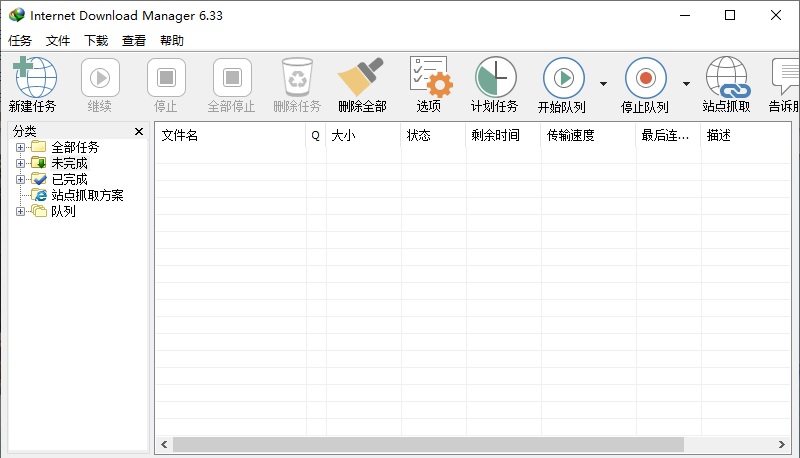Open dropdown arrow next to 开始队列
Screen dimensions: 800x458
click(603, 84)
